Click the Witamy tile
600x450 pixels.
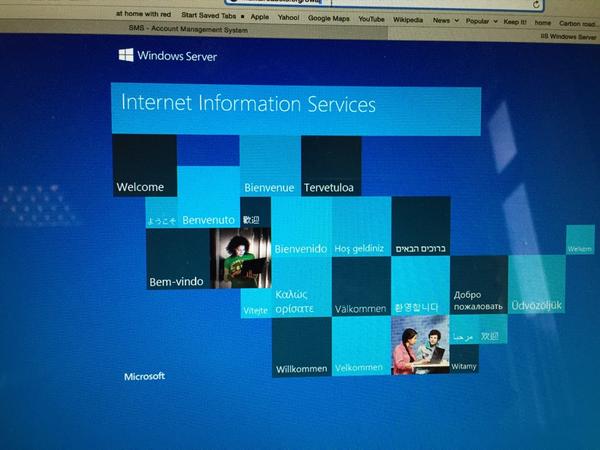(464, 359)
